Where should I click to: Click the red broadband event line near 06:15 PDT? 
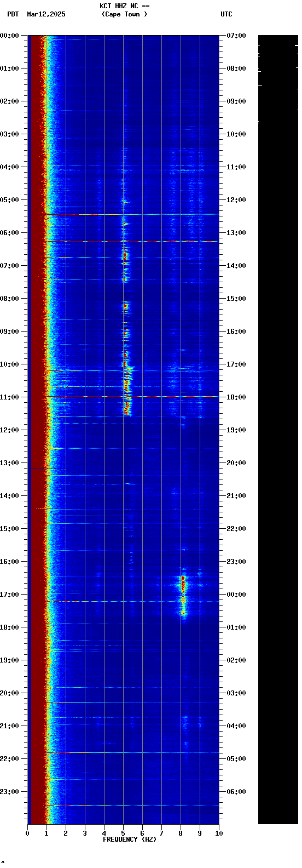point(131,241)
